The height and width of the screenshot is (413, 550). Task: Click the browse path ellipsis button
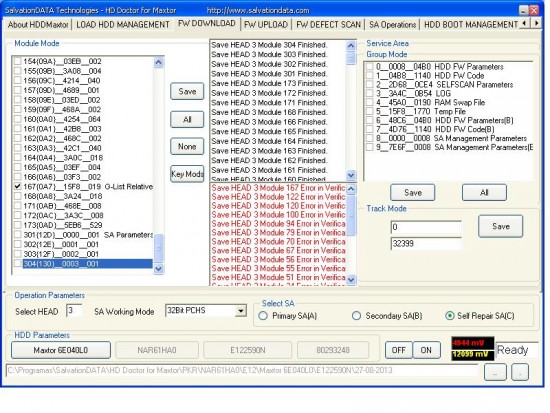point(495,372)
